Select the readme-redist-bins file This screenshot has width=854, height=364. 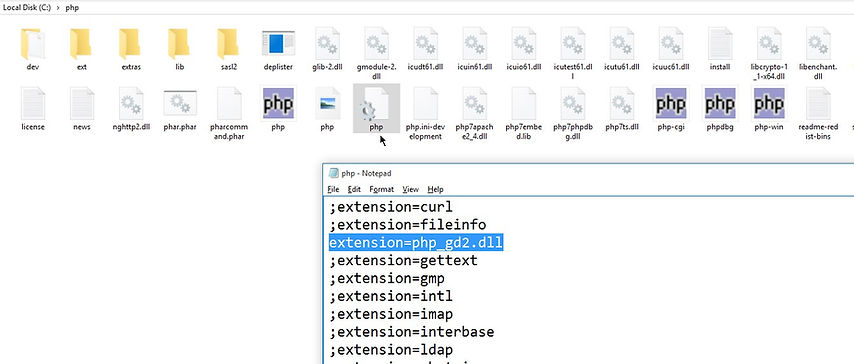(818, 114)
